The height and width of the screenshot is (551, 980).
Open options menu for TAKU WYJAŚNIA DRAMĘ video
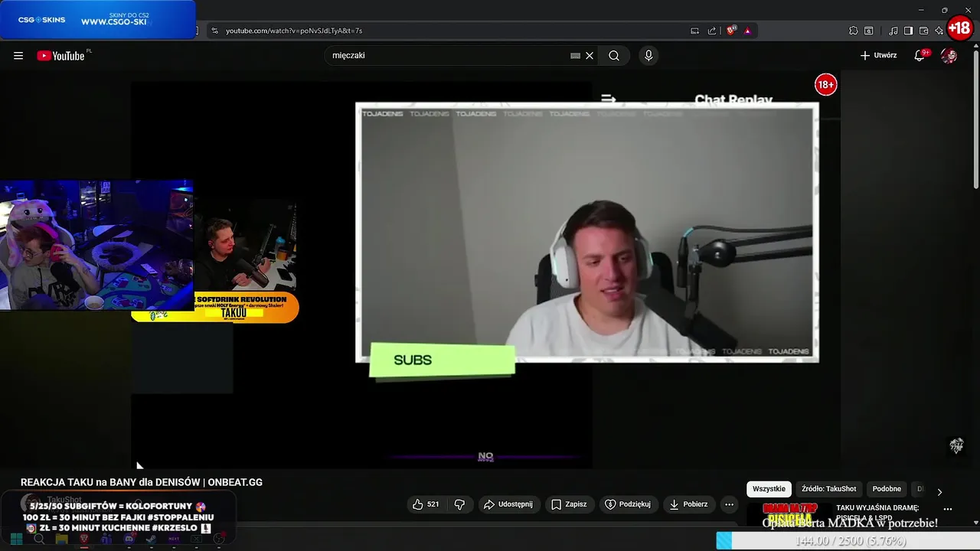pyautogui.click(x=948, y=509)
